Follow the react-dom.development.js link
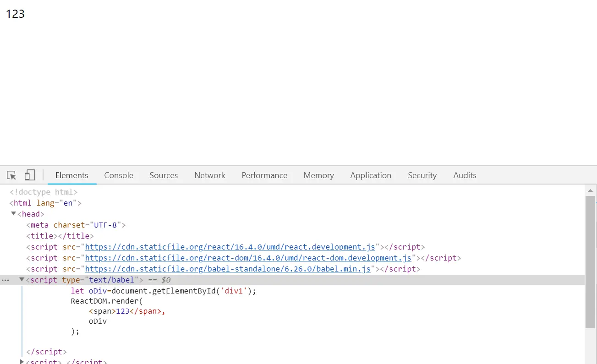This screenshot has height=364, width=597. pyautogui.click(x=248, y=258)
